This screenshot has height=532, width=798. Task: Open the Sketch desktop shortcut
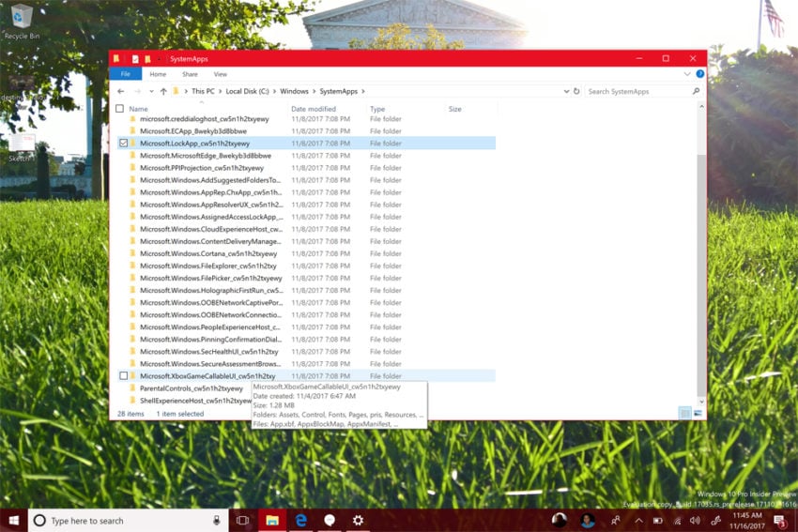coord(21,148)
